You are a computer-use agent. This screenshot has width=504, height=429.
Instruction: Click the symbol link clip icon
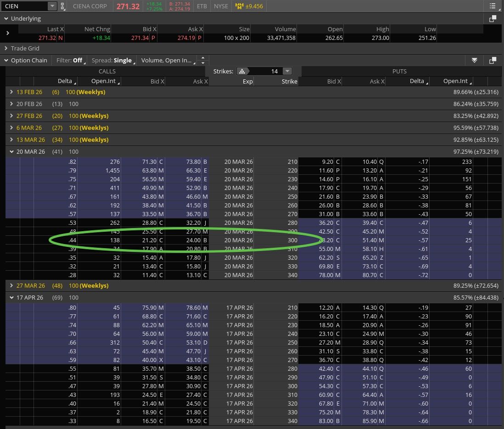tap(63, 6)
